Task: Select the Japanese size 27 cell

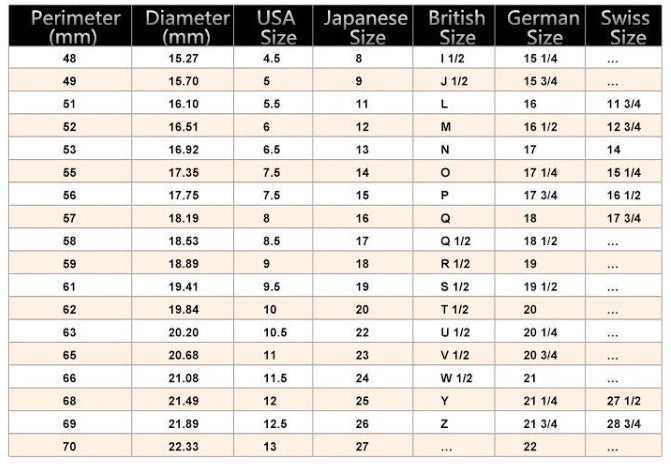Action: [x=362, y=445]
